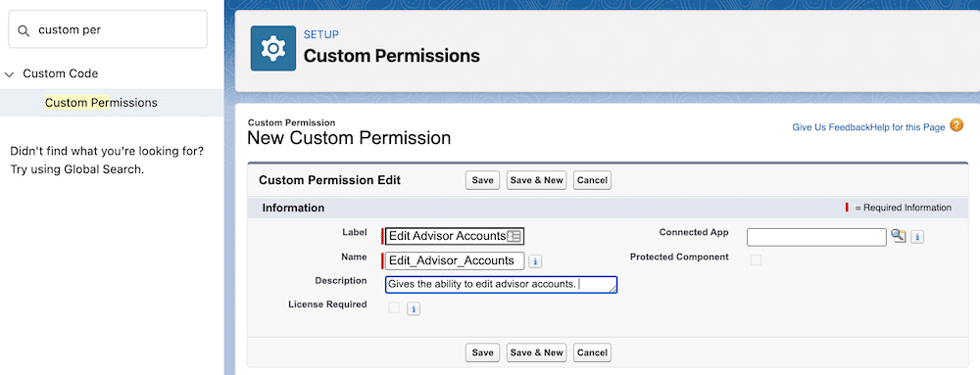
Task: Open Custom Permissions in the setup sidebar
Action: pos(101,103)
